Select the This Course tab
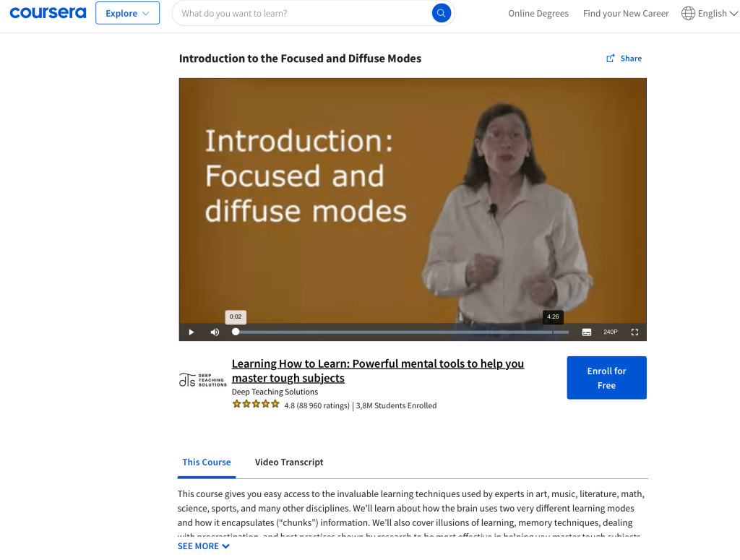The height and width of the screenshot is (560, 740). pyautogui.click(x=207, y=462)
